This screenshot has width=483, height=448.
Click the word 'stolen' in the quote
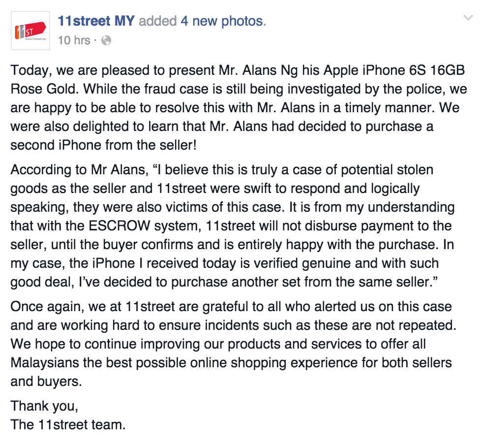coord(415,170)
